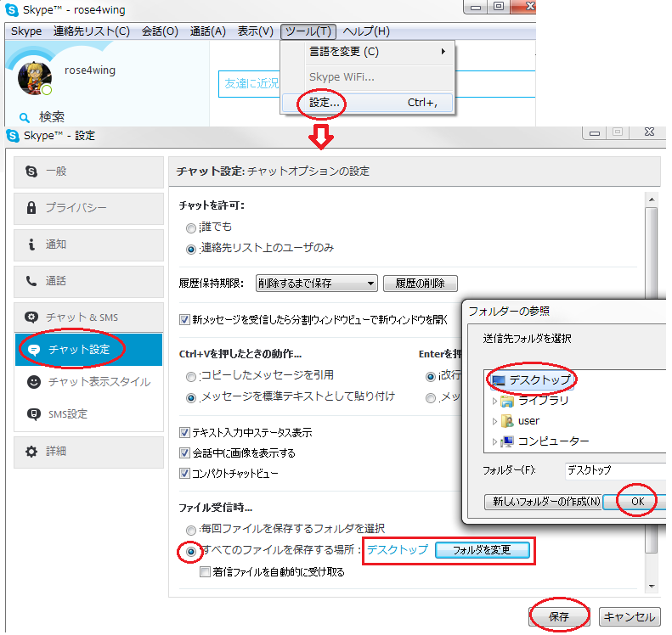Click 友達に近況 status input box
The width and height of the screenshot is (672, 635).
(x=249, y=84)
